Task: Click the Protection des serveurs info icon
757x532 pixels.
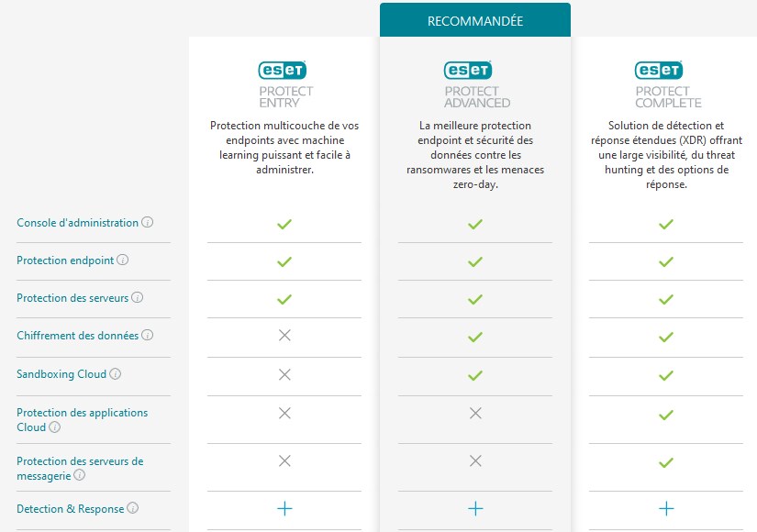Action: 138,298
